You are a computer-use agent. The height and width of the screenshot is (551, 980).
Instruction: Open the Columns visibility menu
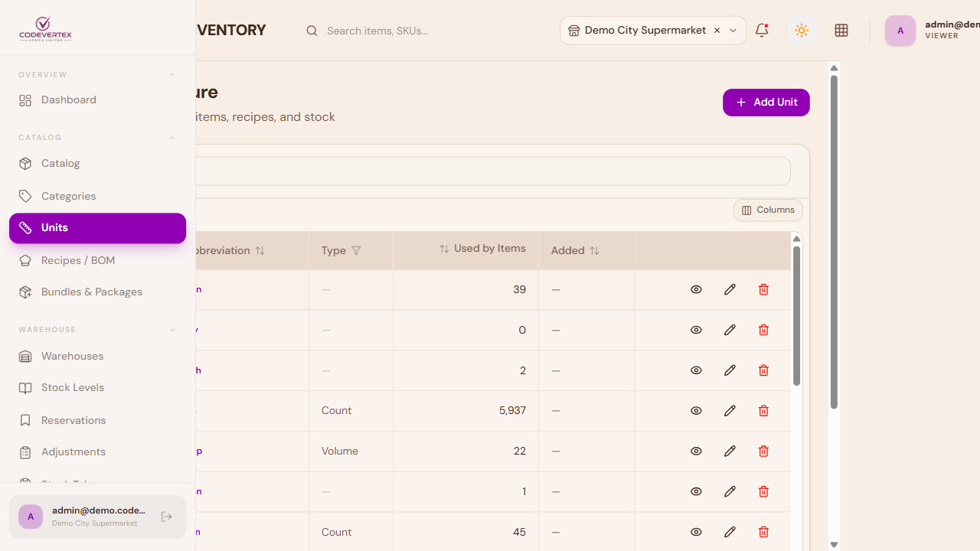pos(768,210)
